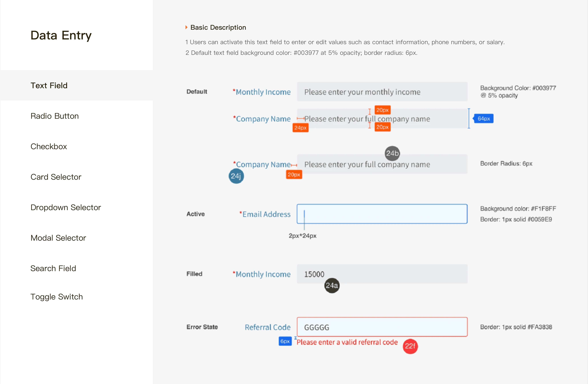Open the Search Field section

click(x=53, y=268)
